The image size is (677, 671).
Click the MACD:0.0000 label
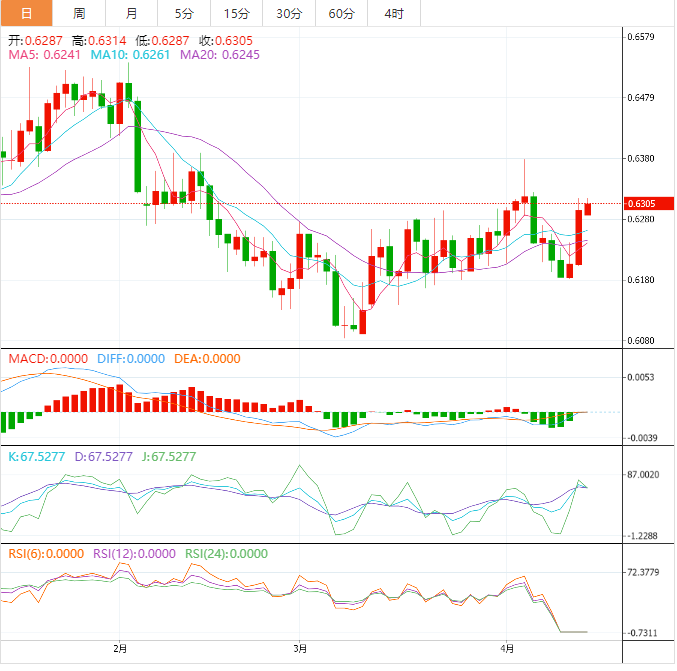(48, 359)
